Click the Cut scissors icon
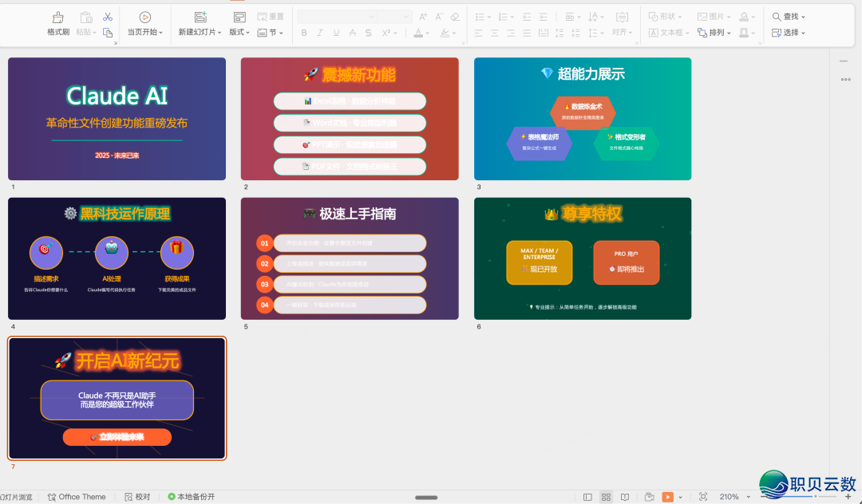The height and width of the screenshot is (504, 862). pos(108,17)
